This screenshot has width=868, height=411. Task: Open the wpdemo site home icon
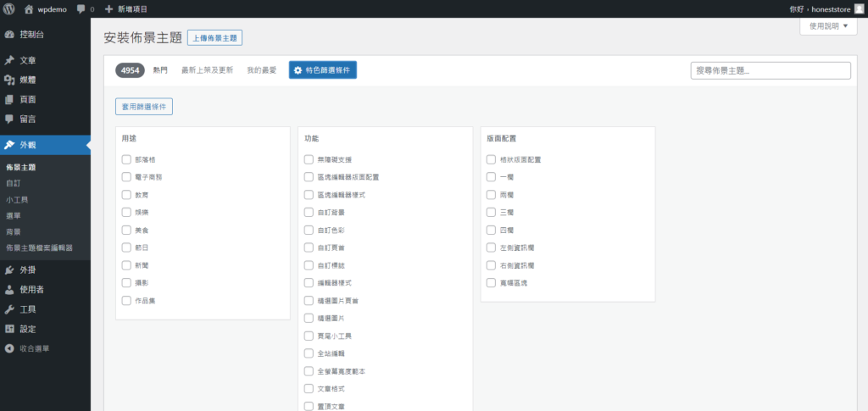pyautogui.click(x=29, y=8)
